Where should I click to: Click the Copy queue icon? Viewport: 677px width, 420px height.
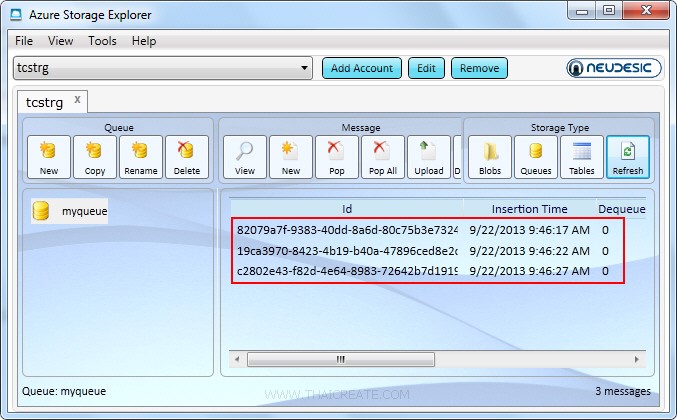[95, 157]
